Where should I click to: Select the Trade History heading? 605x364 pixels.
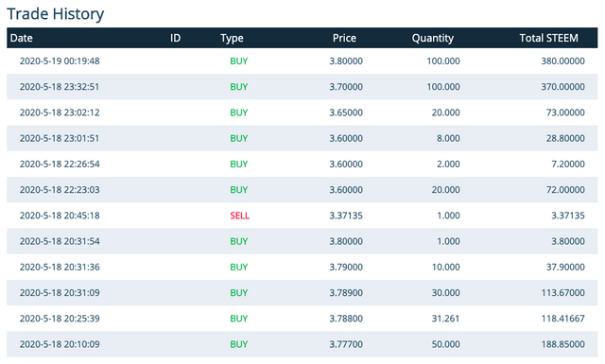point(55,14)
